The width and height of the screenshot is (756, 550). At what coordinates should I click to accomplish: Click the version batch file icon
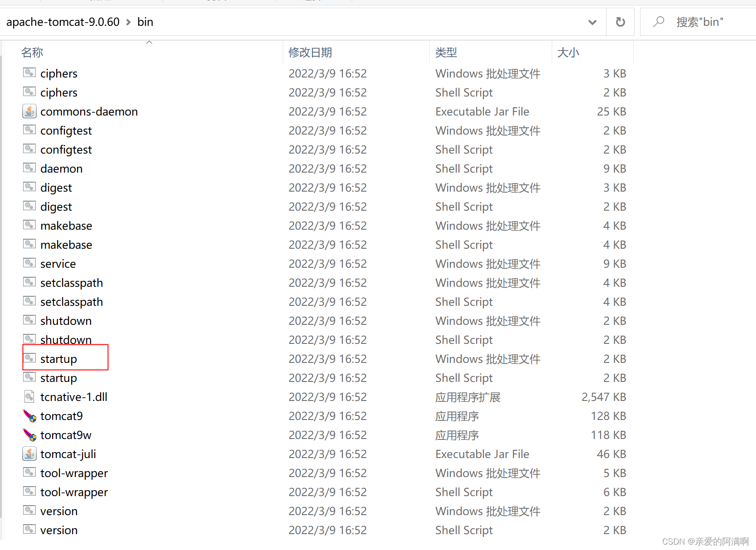pos(29,510)
